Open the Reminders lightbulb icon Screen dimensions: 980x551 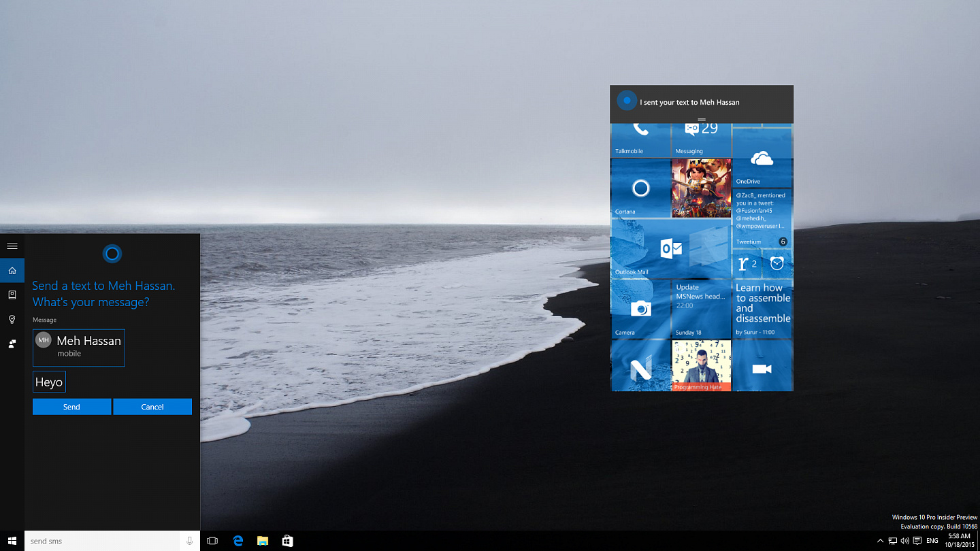12,319
